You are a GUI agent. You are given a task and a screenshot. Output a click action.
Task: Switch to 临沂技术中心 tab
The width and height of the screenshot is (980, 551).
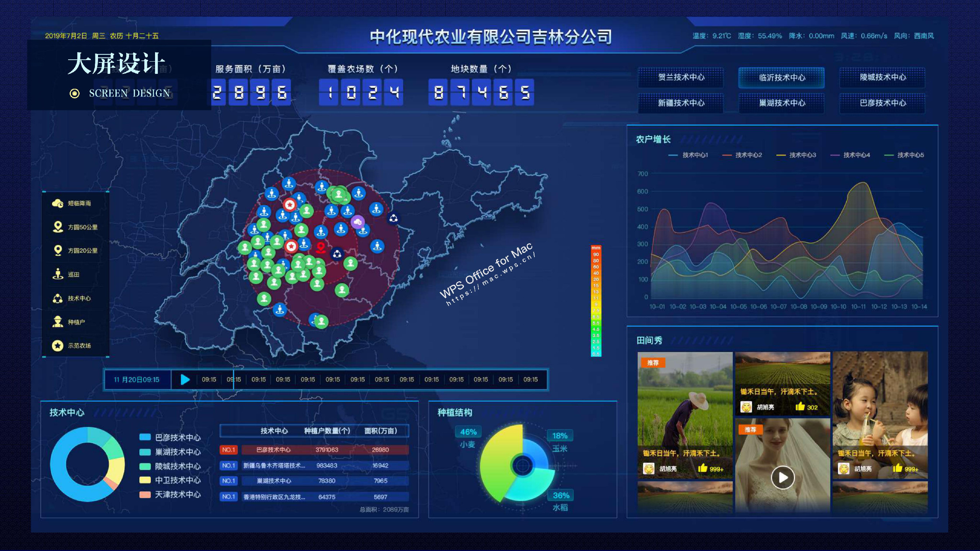point(781,78)
